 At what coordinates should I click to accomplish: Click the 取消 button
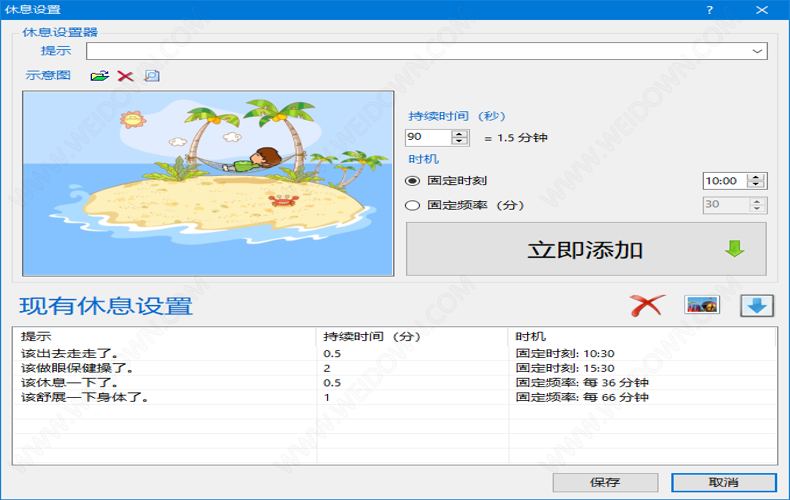point(723,482)
